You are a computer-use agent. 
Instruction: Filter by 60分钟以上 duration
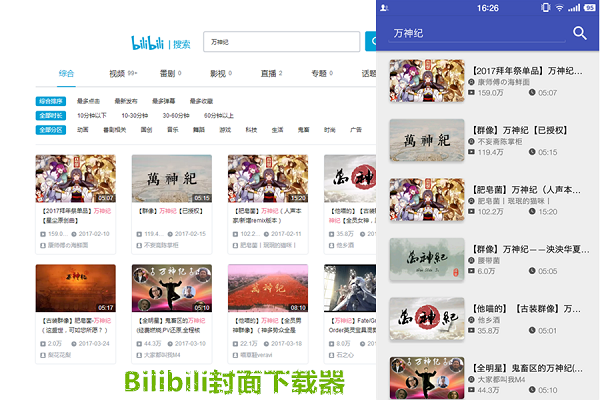click(218, 116)
